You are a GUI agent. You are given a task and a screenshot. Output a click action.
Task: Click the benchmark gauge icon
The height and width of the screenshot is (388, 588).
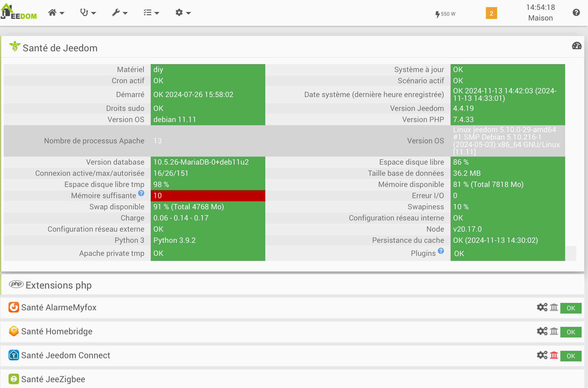(x=577, y=46)
